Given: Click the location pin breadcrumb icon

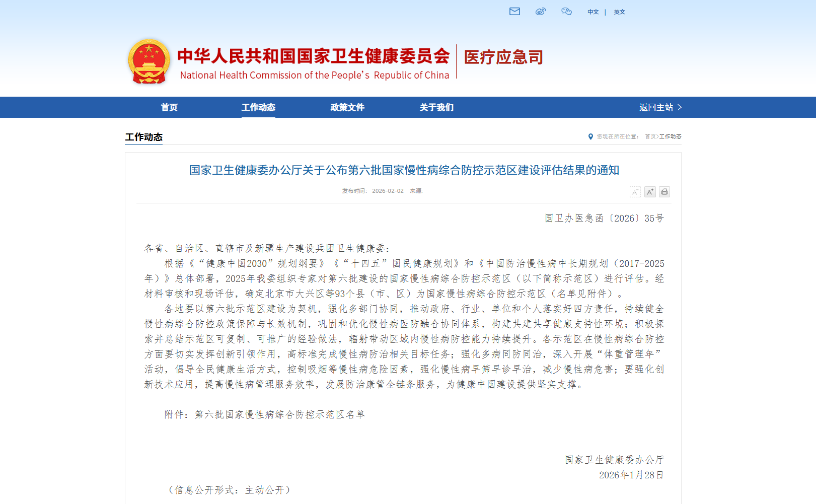Looking at the screenshot, I should pyautogui.click(x=590, y=136).
